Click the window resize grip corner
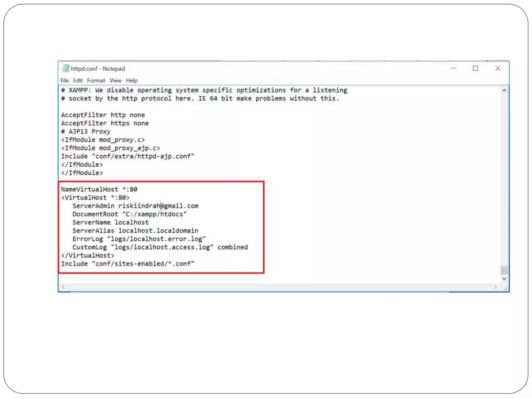Image resolution: width=532 pixels, height=399 pixels. (506, 288)
